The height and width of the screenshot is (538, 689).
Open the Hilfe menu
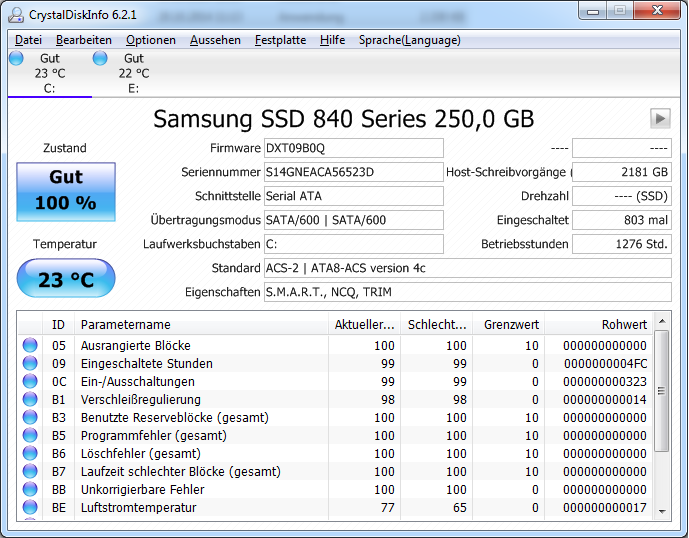click(332, 40)
